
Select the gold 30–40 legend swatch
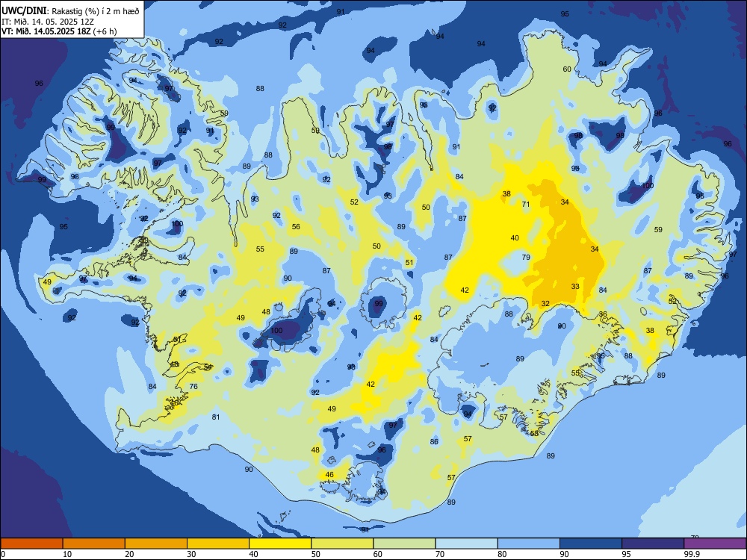coord(218,544)
